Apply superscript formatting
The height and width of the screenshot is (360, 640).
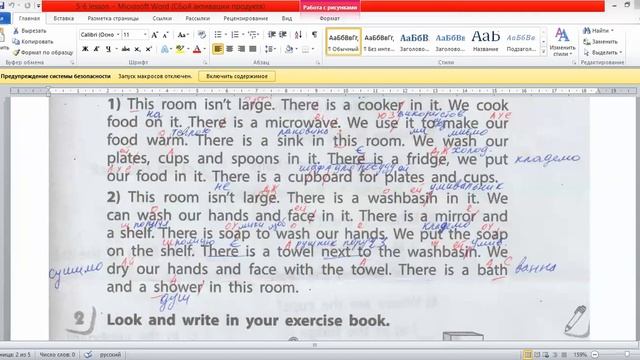pyautogui.click(x=148, y=49)
